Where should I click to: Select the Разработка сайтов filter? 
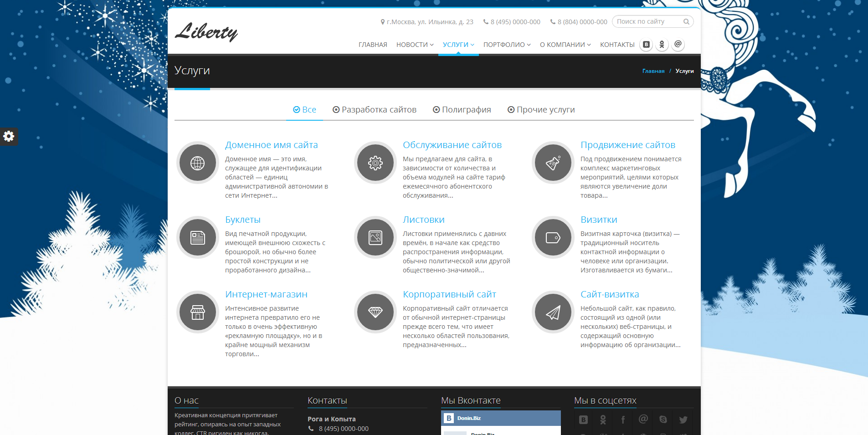tap(375, 110)
